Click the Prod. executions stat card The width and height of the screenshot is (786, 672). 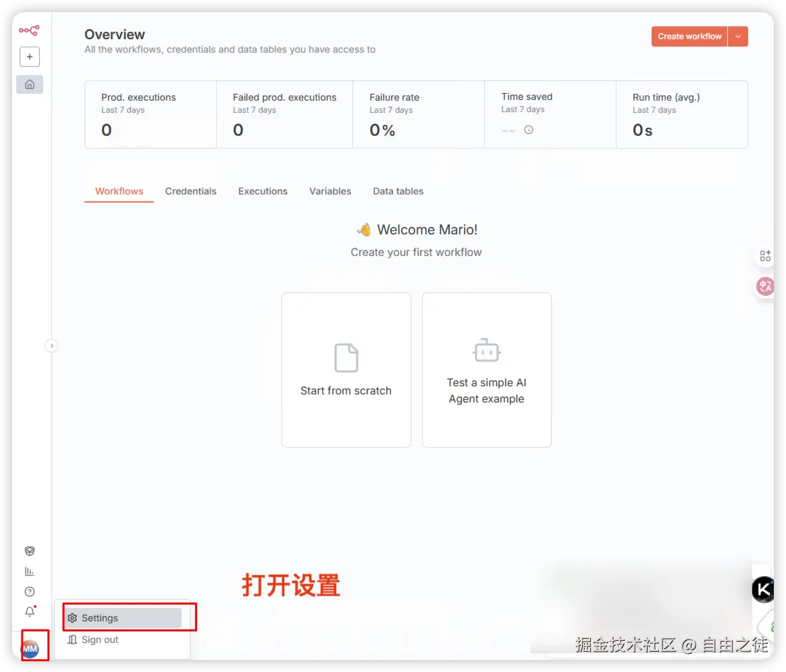pyautogui.click(x=151, y=114)
